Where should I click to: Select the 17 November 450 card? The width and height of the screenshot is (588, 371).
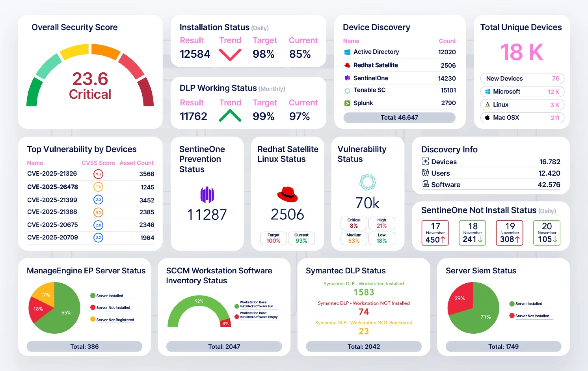tap(435, 233)
